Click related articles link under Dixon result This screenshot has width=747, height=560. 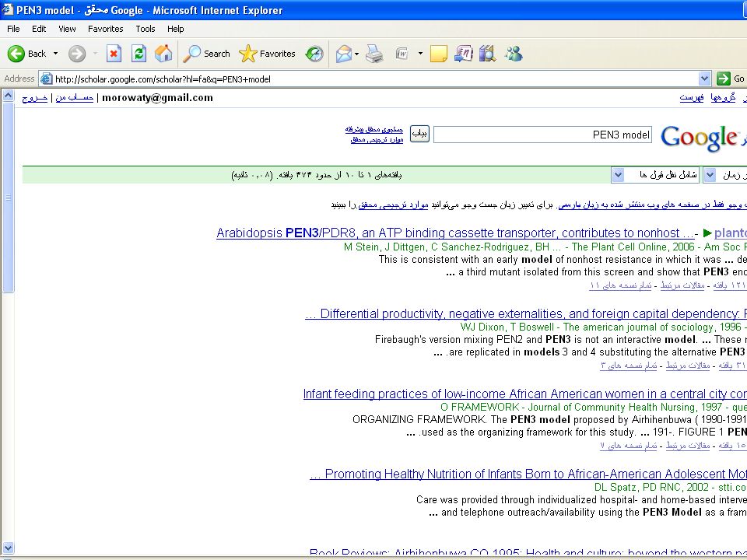688,366
